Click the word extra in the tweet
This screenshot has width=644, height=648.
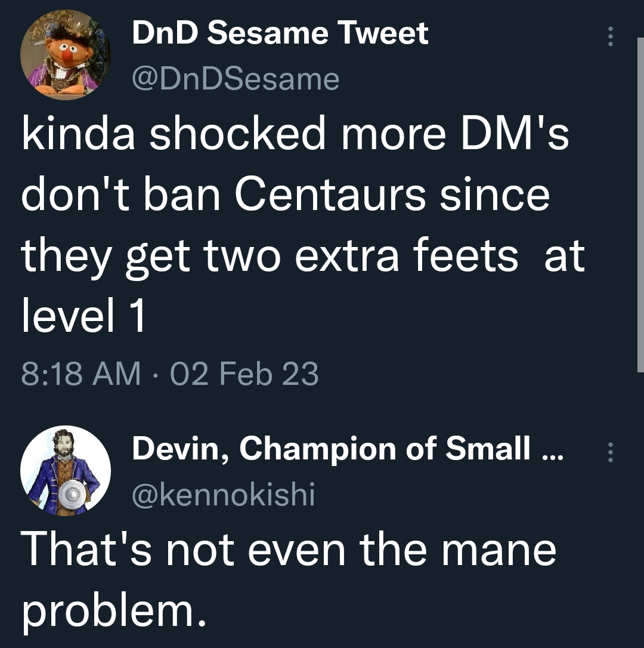pyautogui.click(x=348, y=256)
